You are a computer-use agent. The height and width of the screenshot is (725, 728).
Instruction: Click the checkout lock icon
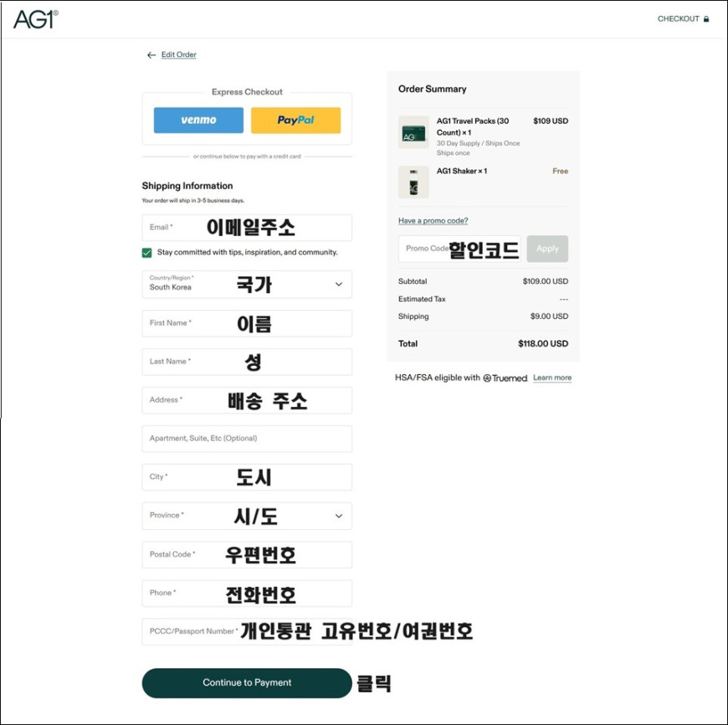point(706,19)
